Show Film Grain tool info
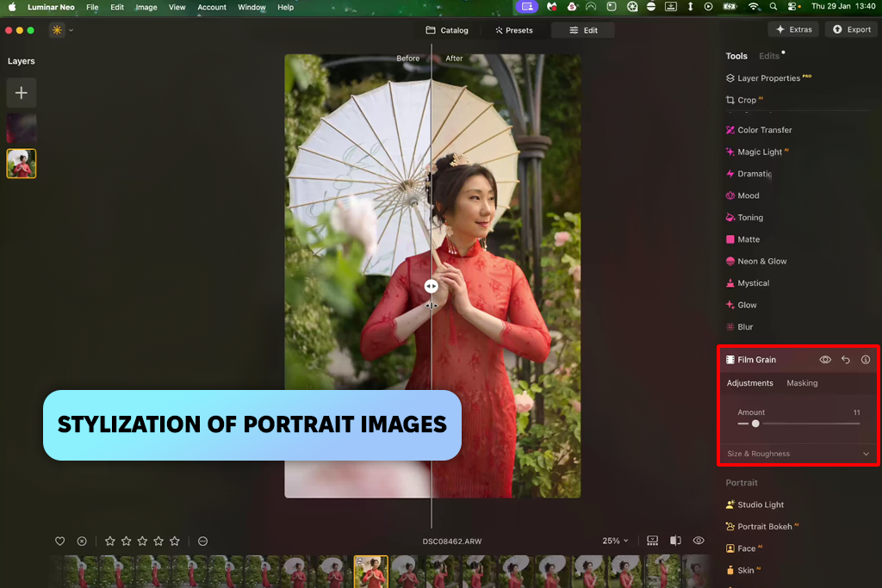 pos(866,360)
